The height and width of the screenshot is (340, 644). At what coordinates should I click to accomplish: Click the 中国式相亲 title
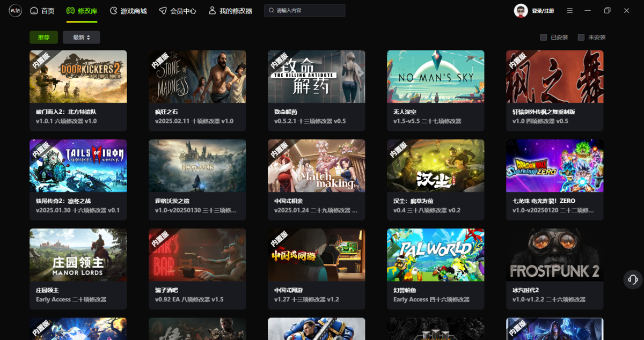click(x=288, y=201)
